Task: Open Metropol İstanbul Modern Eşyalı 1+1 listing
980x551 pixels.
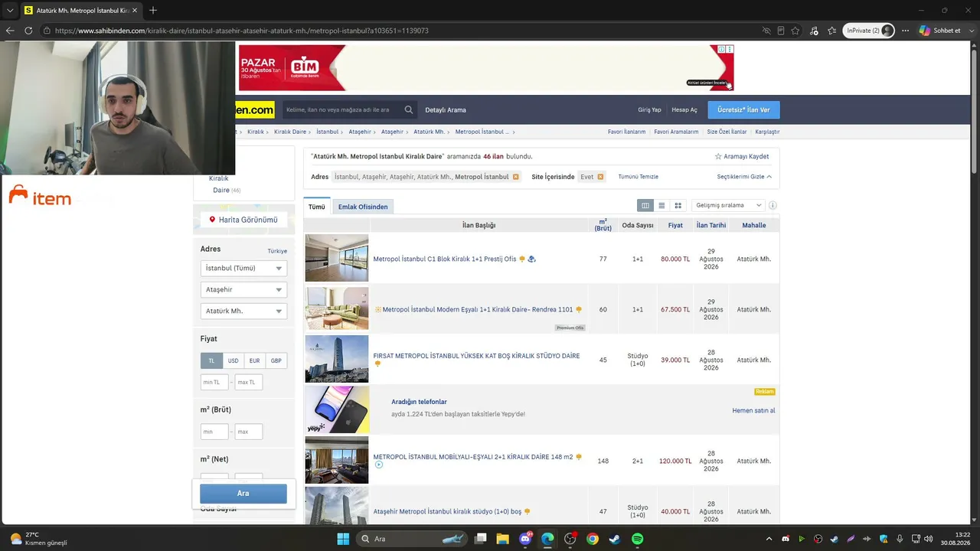Action: (478, 309)
